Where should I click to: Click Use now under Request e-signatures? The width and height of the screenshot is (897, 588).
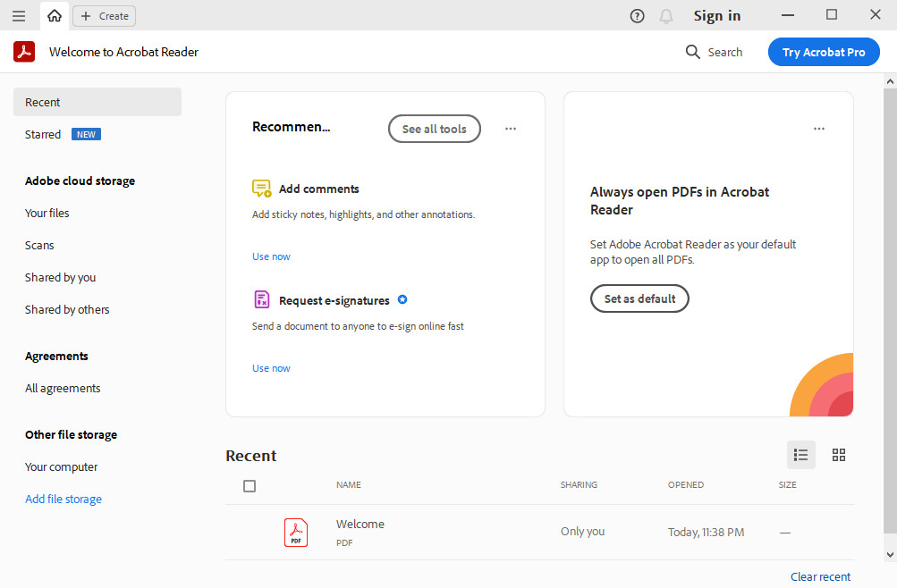click(271, 368)
